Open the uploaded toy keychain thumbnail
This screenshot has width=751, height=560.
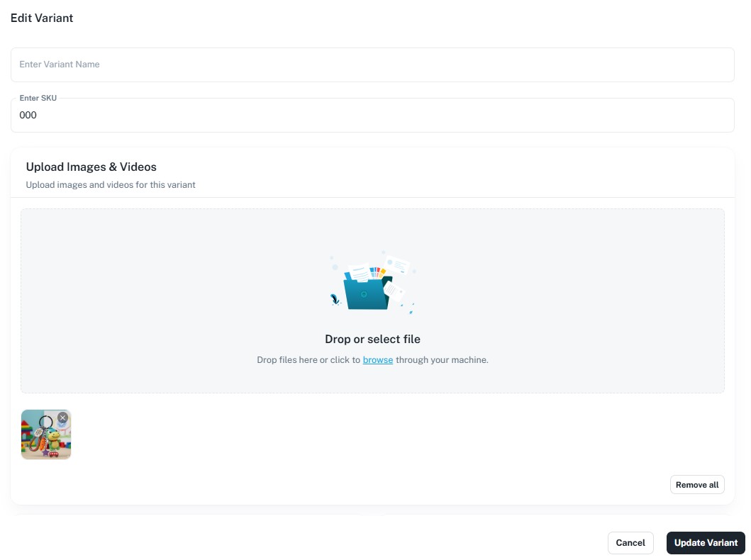43,438
